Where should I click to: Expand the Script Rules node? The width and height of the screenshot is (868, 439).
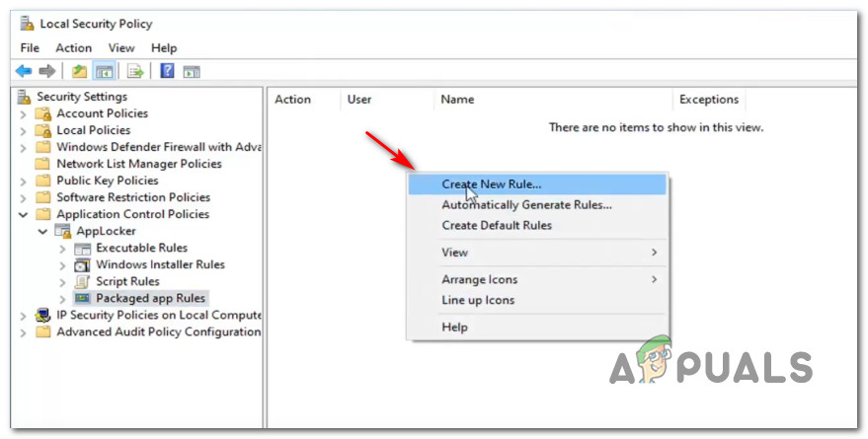[x=62, y=282]
